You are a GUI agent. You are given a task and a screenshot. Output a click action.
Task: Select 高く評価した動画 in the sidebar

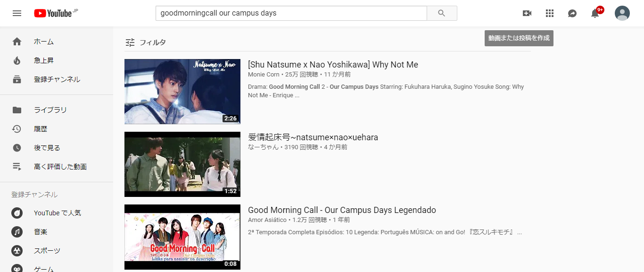(x=60, y=167)
